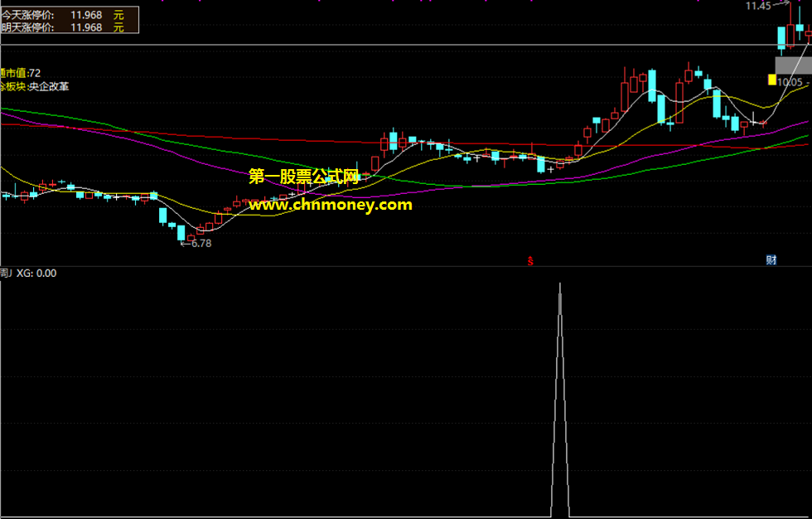Click the 央企改革 concept sector label
Viewport: 812px width, 519px height.
pyautogui.click(x=49, y=86)
